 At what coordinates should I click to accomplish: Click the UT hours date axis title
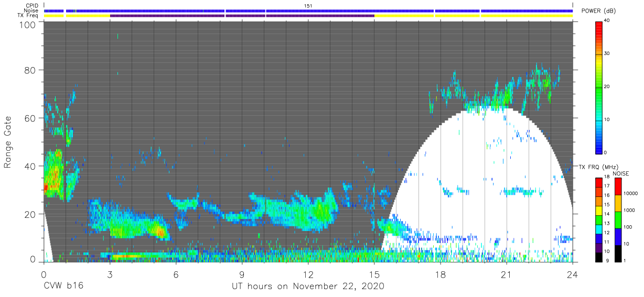[308, 287]
